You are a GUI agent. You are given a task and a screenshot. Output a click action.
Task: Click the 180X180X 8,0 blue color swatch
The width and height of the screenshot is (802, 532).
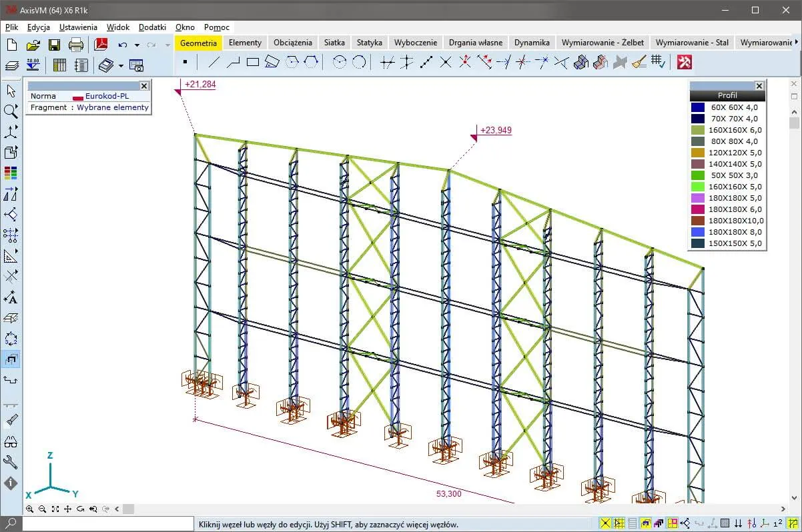click(x=698, y=232)
